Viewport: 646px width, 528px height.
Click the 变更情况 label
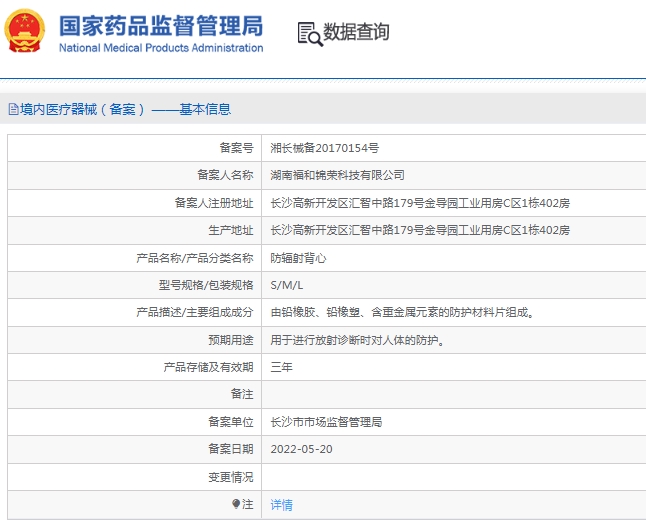click(x=231, y=477)
